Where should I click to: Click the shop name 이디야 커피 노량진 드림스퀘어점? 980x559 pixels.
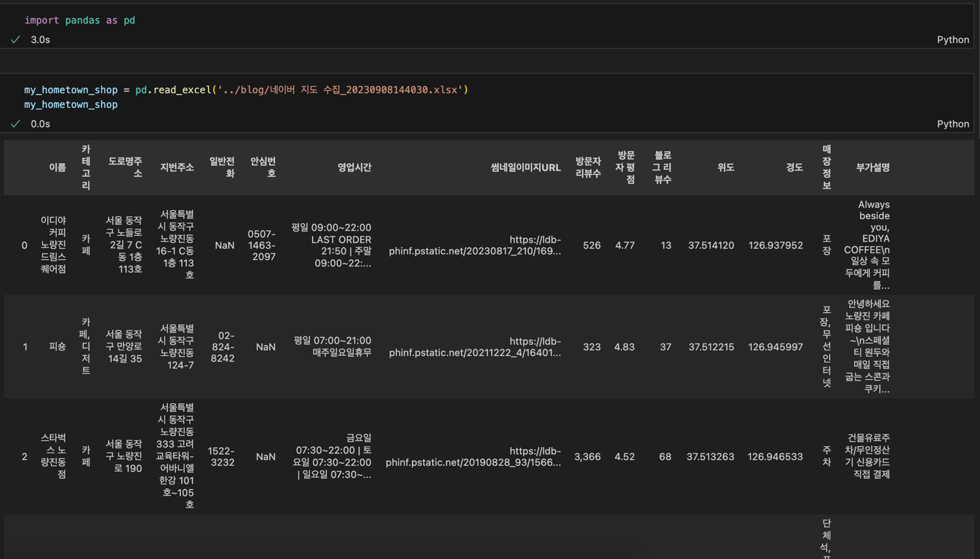pos(54,245)
